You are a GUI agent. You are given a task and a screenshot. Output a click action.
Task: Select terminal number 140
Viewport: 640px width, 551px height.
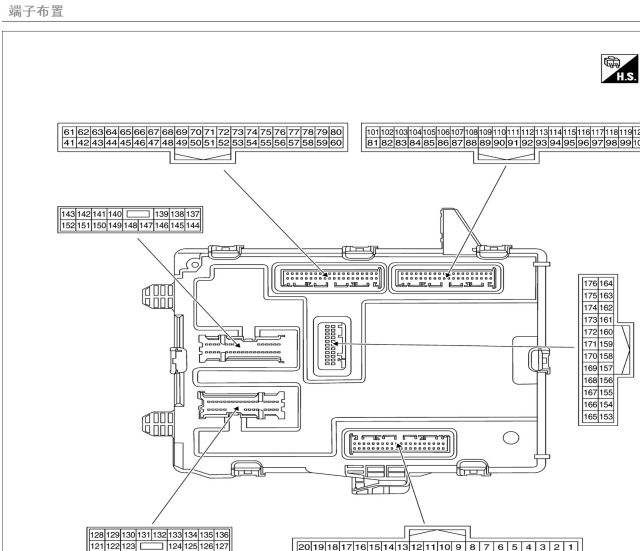pos(115,214)
